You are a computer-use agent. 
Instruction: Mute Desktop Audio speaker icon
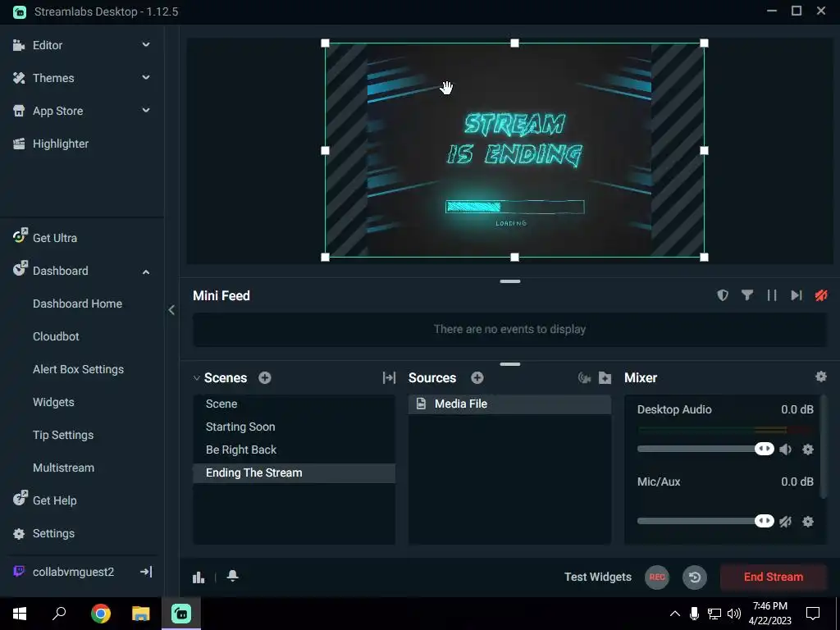pos(785,449)
